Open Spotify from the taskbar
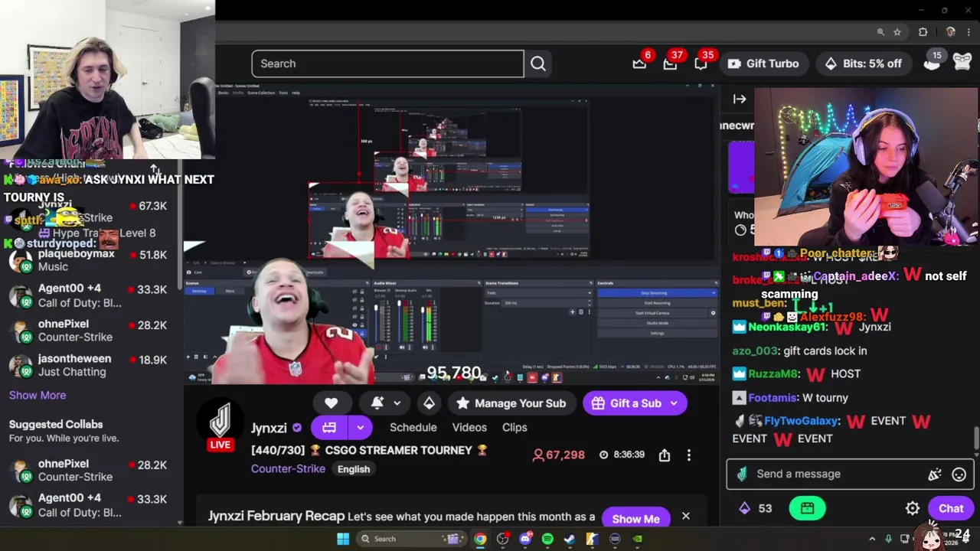The height and width of the screenshot is (551, 980). pyautogui.click(x=547, y=539)
